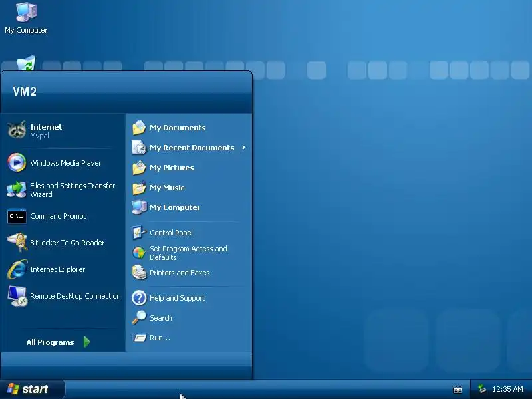This screenshot has width=532, height=399.
Task: Click the Run icon
Action: click(x=140, y=338)
